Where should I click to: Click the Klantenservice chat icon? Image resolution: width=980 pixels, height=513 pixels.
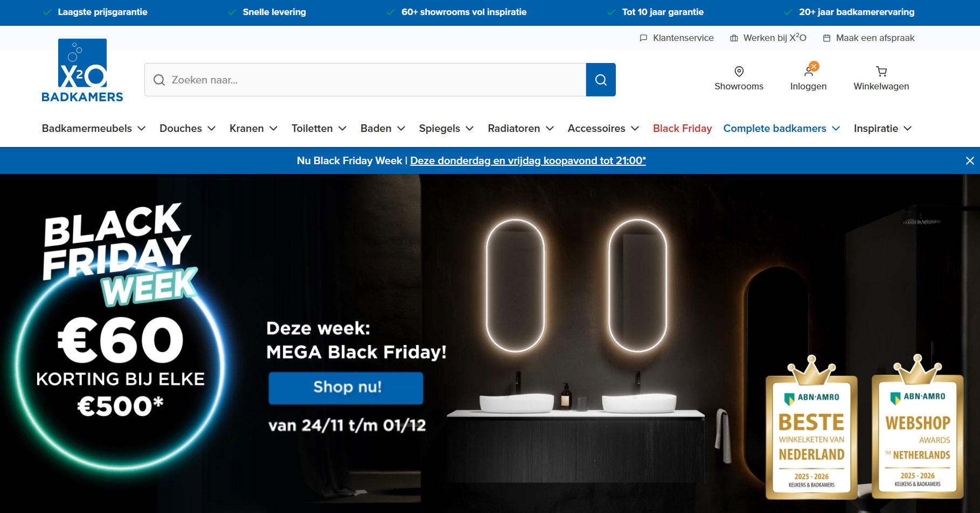coord(643,38)
